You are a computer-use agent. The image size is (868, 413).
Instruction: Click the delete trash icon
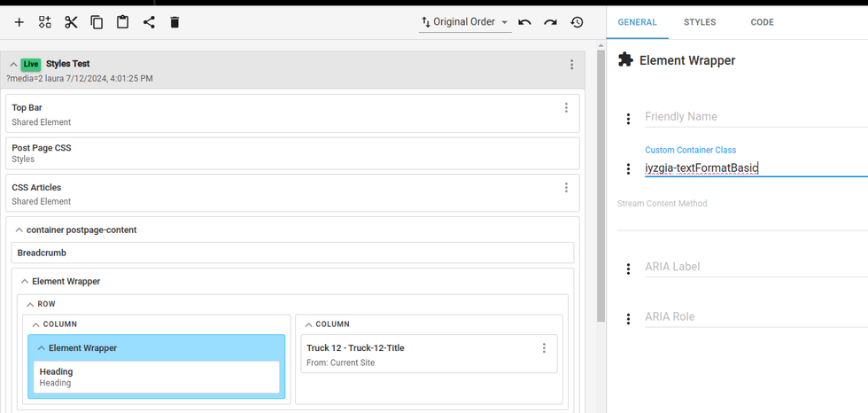(174, 22)
